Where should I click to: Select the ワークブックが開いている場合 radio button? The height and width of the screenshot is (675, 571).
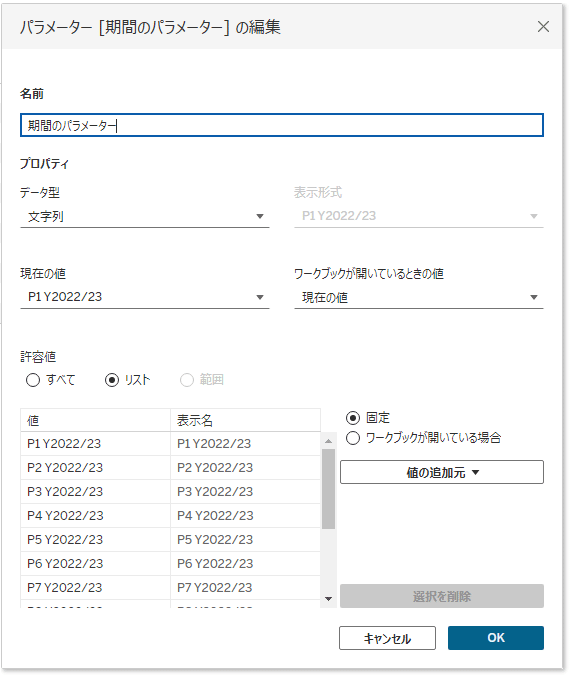point(353,438)
